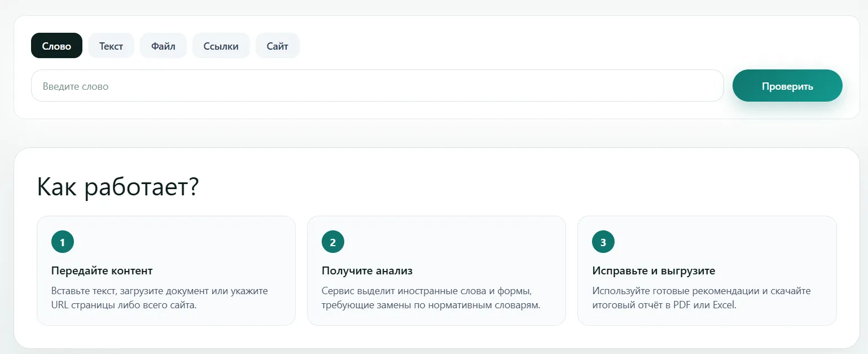Select the active Слово tab
The height and width of the screenshot is (354, 868).
[56, 45]
